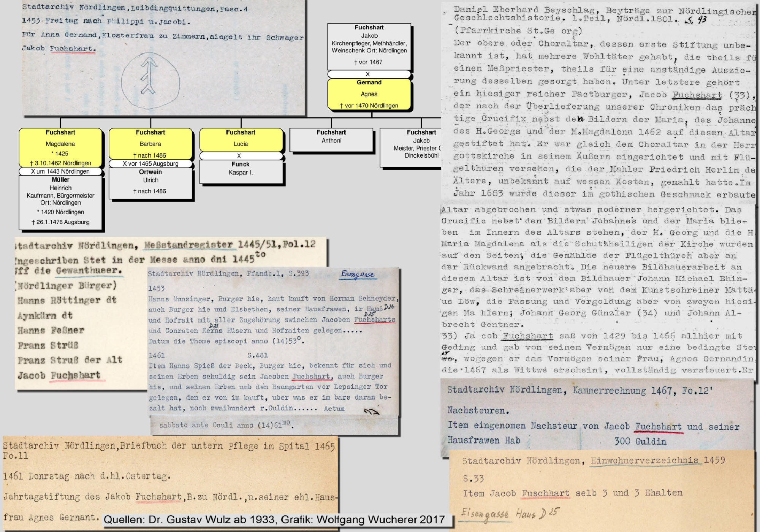Click the handwritten Eisengasse note on Pfandbuch card
The height and width of the screenshot is (532, 760).
click(x=358, y=274)
